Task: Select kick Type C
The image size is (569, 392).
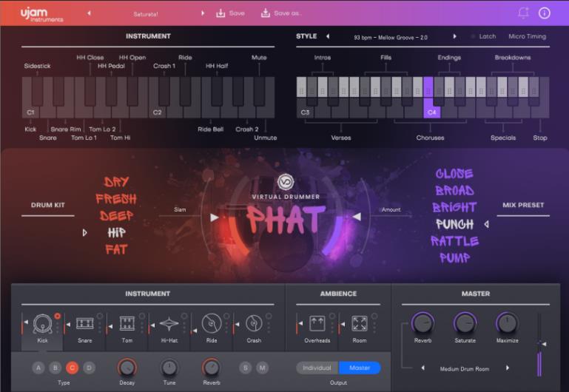Action: (x=73, y=368)
